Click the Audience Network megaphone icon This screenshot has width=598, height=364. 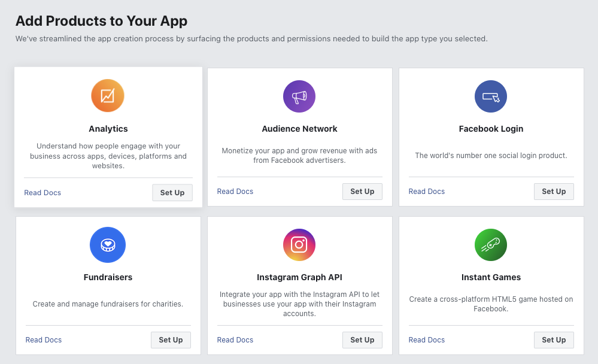point(299,96)
